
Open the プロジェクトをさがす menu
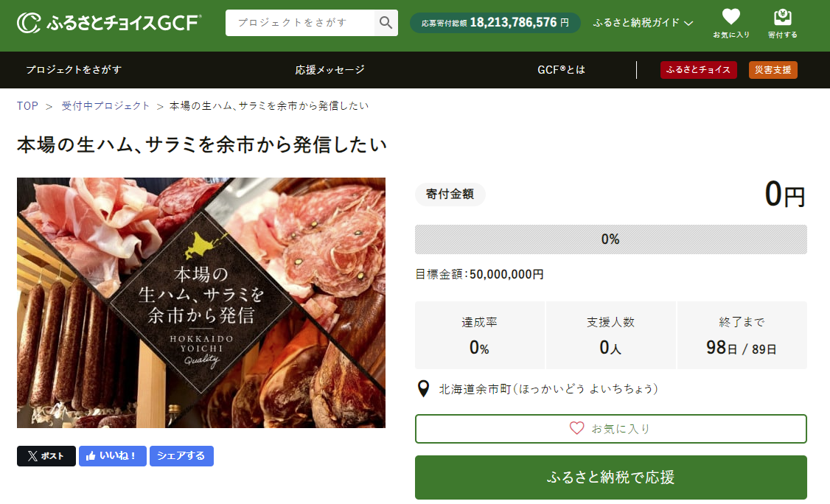point(74,70)
